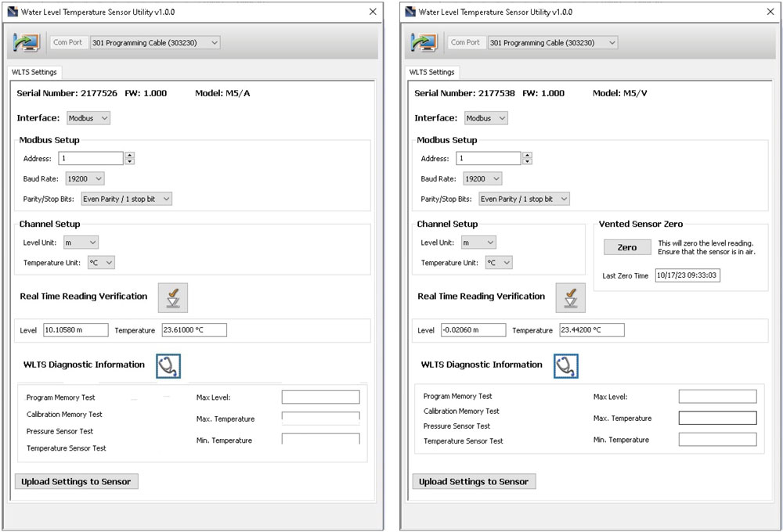Click the Last Zero Time field
The image size is (783, 532).
coord(688,276)
